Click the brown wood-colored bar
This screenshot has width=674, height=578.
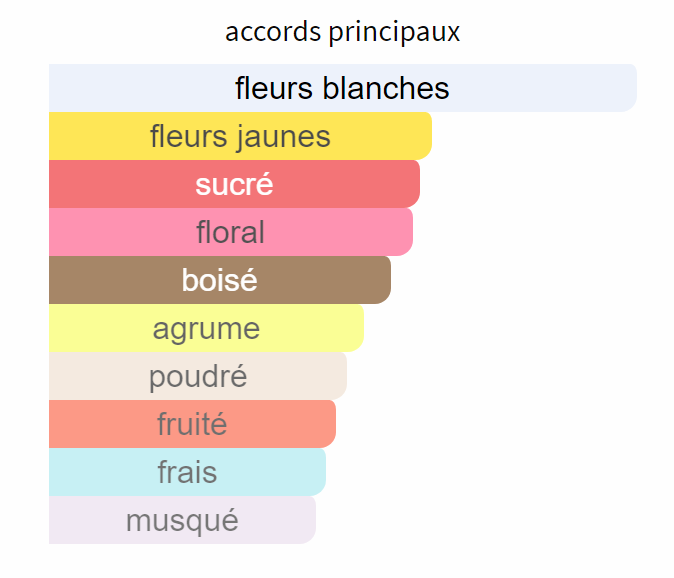[220, 280]
